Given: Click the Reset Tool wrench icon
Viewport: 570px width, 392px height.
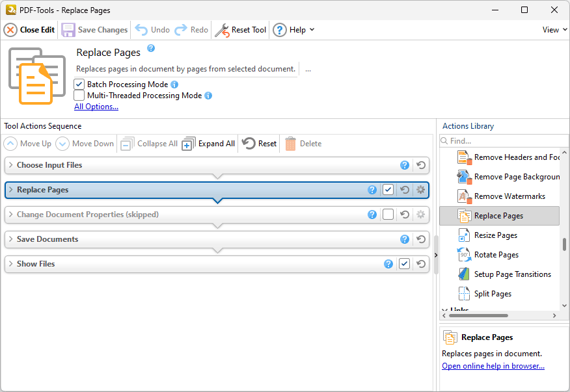Looking at the screenshot, I should pos(222,30).
